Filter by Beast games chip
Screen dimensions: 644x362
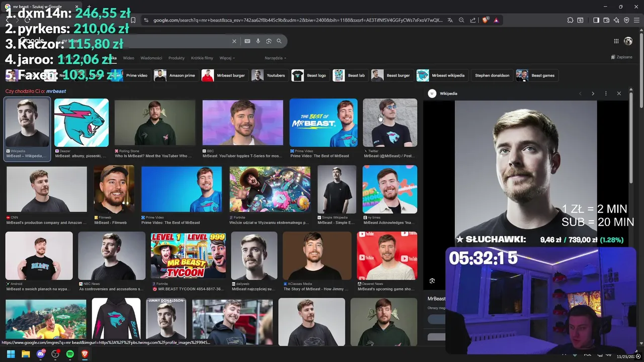click(x=536, y=75)
